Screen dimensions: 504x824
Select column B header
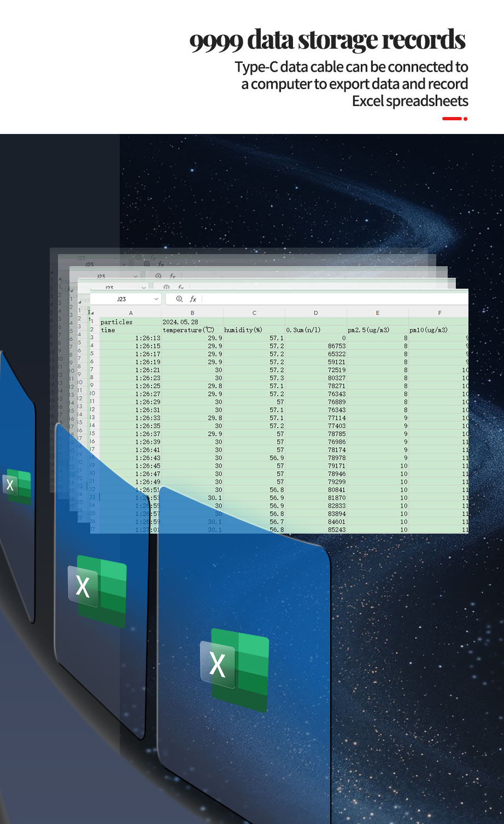[x=192, y=313]
